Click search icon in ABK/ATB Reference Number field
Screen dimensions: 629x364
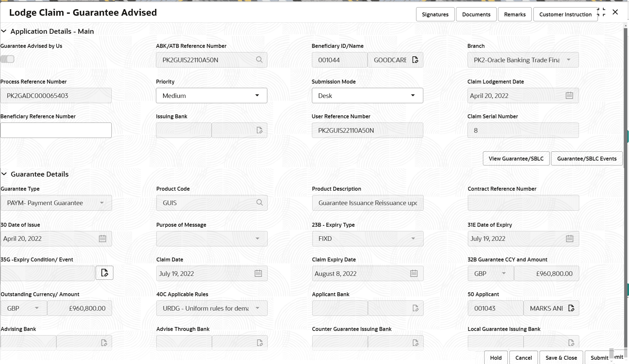(259, 60)
